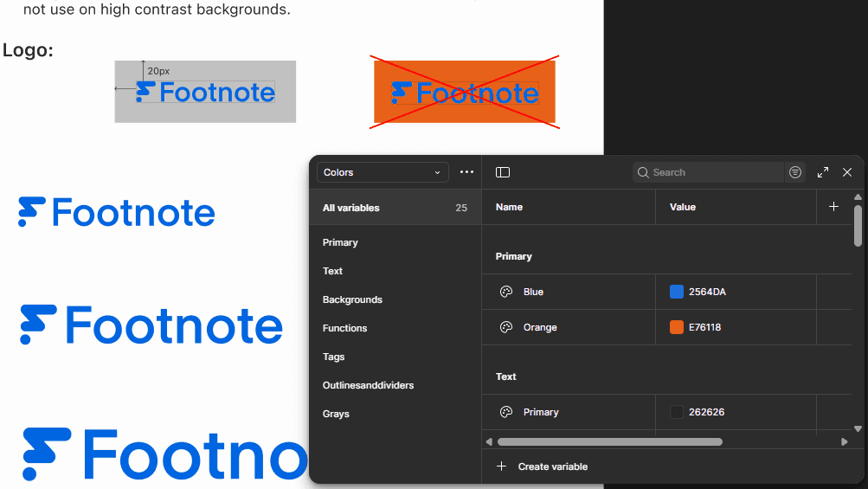Add a new mode with plus icon
The height and width of the screenshot is (489, 868).
[x=833, y=207]
